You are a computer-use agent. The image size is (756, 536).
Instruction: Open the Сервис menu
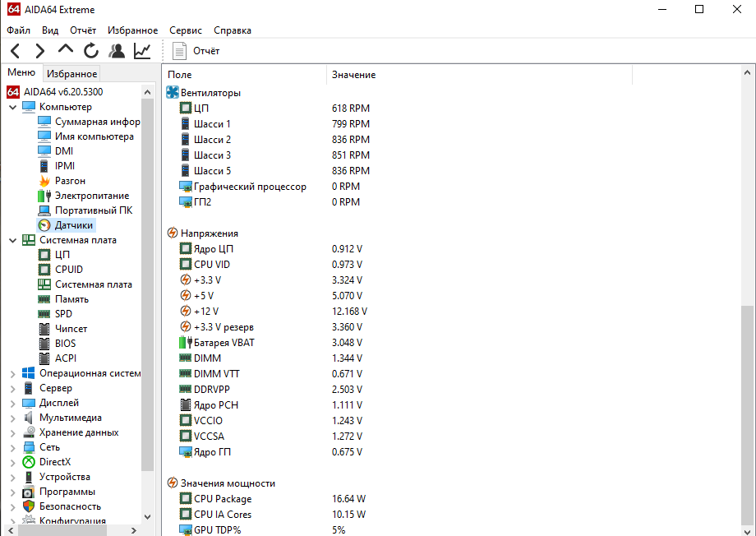coord(186,30)
